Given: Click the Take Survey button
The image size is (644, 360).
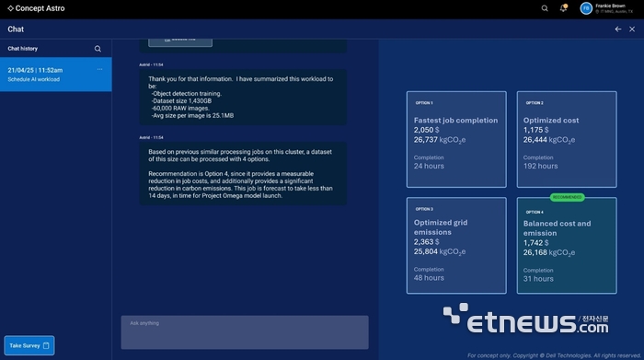Looking at the screenshot, I should pos(29,345).
